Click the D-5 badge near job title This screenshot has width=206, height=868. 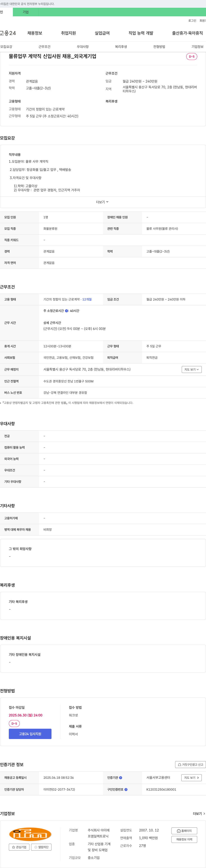point(192,57)
